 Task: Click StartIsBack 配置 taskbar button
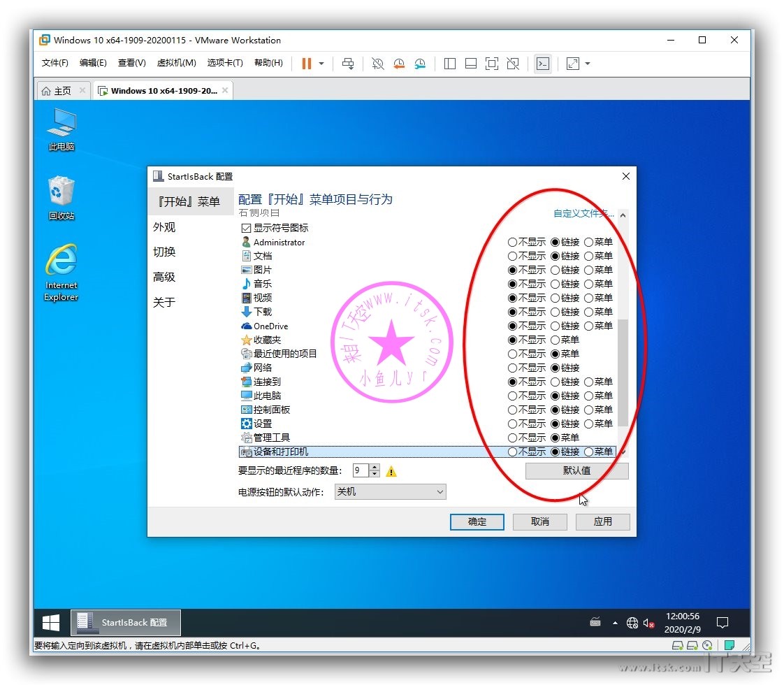(126, 623)
